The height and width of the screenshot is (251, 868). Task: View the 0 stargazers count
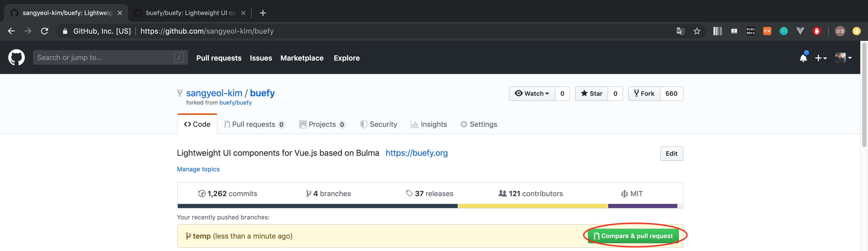pyautogui.click(x=615, y=93)
